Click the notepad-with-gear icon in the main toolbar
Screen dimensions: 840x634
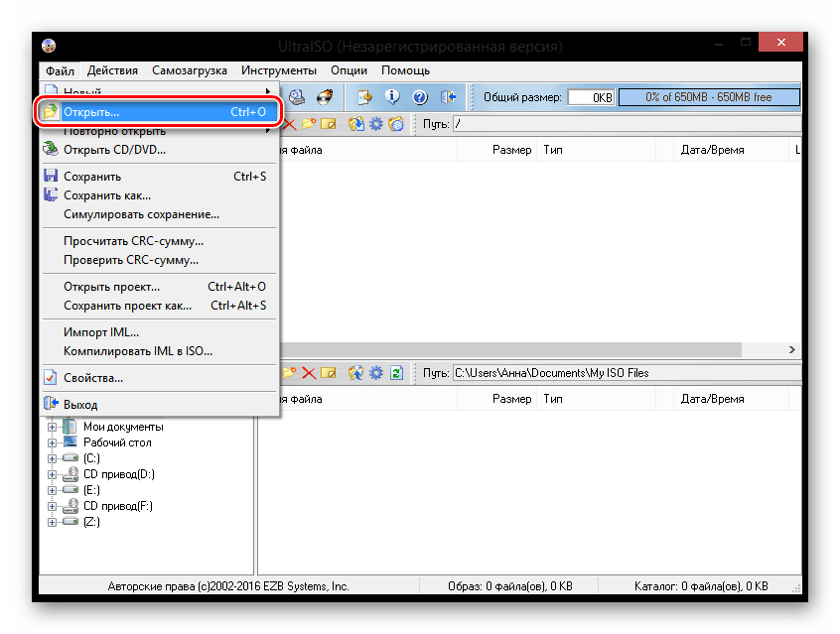coord(364,97)
